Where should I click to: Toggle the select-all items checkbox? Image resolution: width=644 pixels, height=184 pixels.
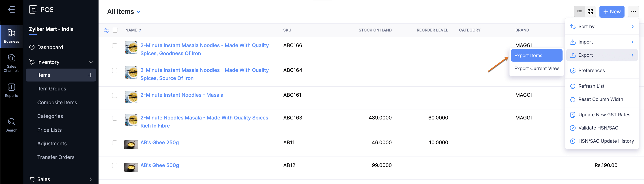[115, 30]
